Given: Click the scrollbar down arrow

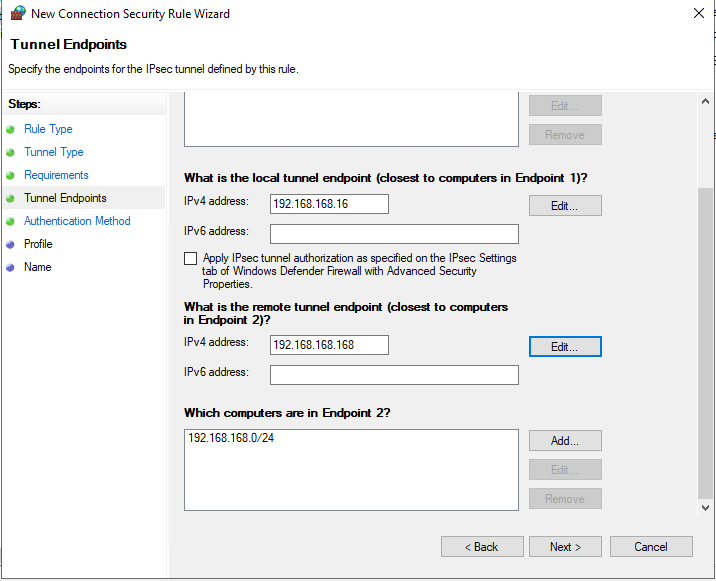Looking at the screenshot, I should coord(706,508).
